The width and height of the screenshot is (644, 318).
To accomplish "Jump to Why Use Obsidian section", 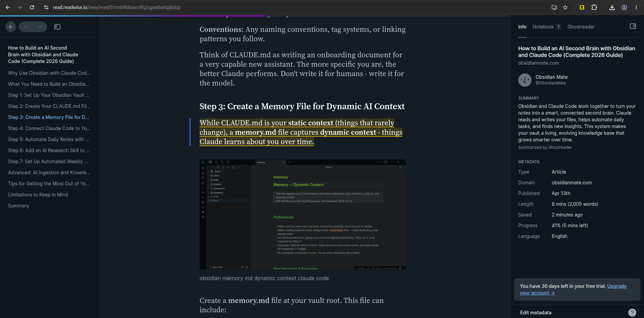I will [49, 73].
